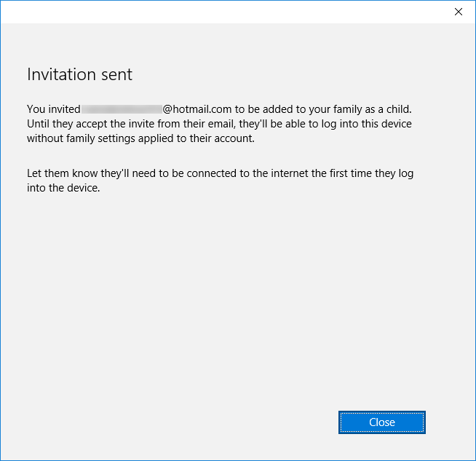Click the empty white title bar

click(x=218, y=12)
